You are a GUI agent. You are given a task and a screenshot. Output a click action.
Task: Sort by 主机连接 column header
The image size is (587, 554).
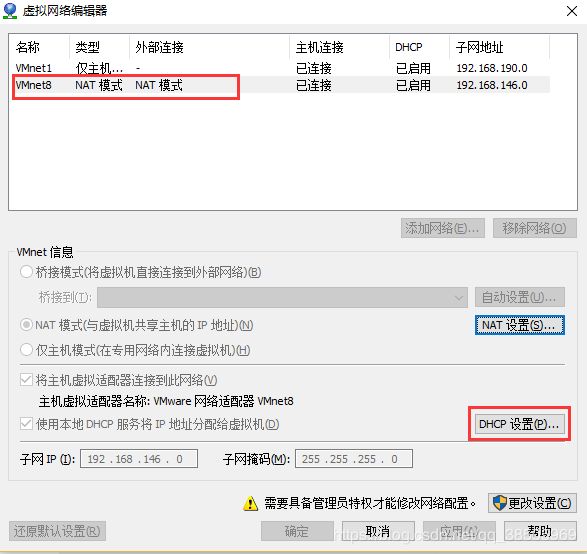340,47
